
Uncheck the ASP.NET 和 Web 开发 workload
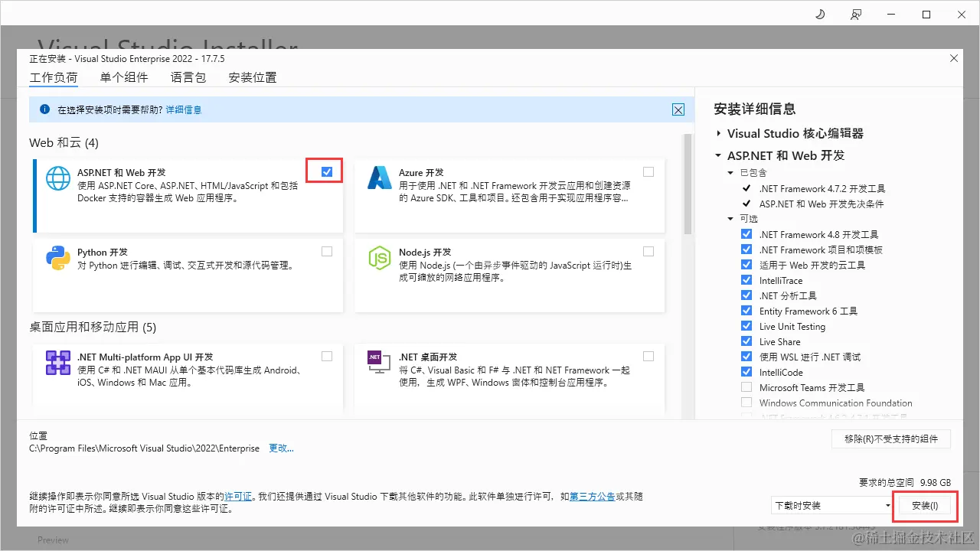coord(327,172)
